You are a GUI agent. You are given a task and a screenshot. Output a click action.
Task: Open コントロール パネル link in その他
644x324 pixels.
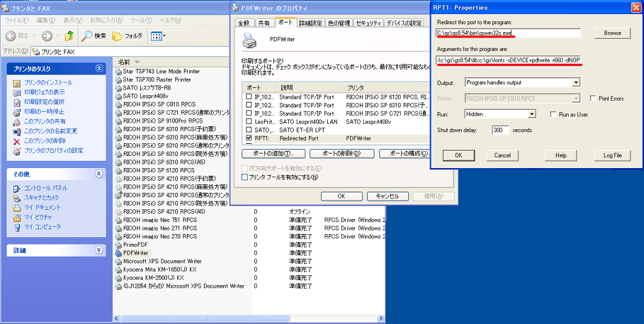coord(46,188)
